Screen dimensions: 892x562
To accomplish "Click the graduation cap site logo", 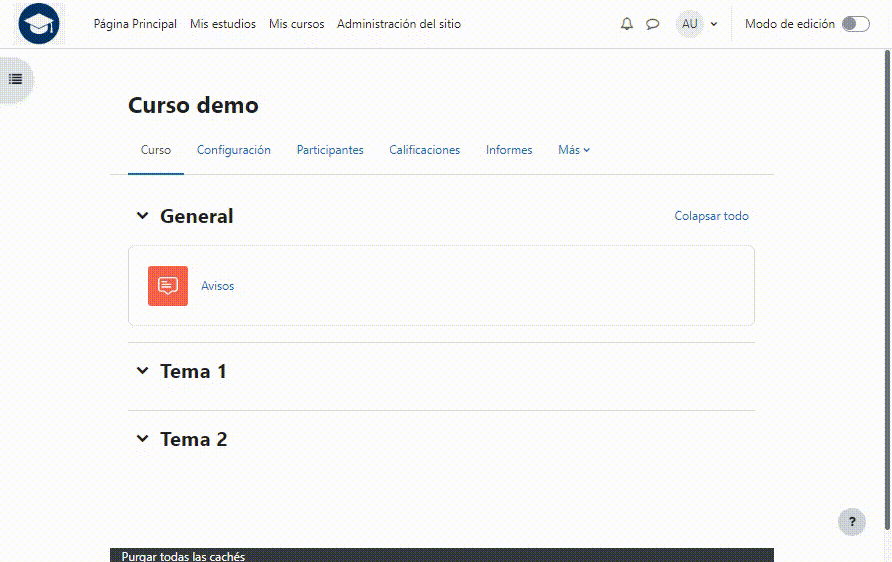I will pos(39,24).
